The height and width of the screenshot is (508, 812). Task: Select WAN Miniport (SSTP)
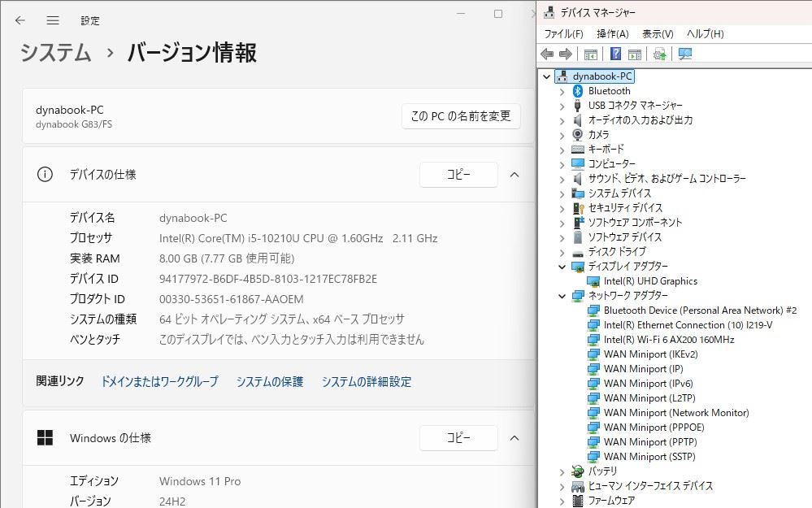[649, 457]
